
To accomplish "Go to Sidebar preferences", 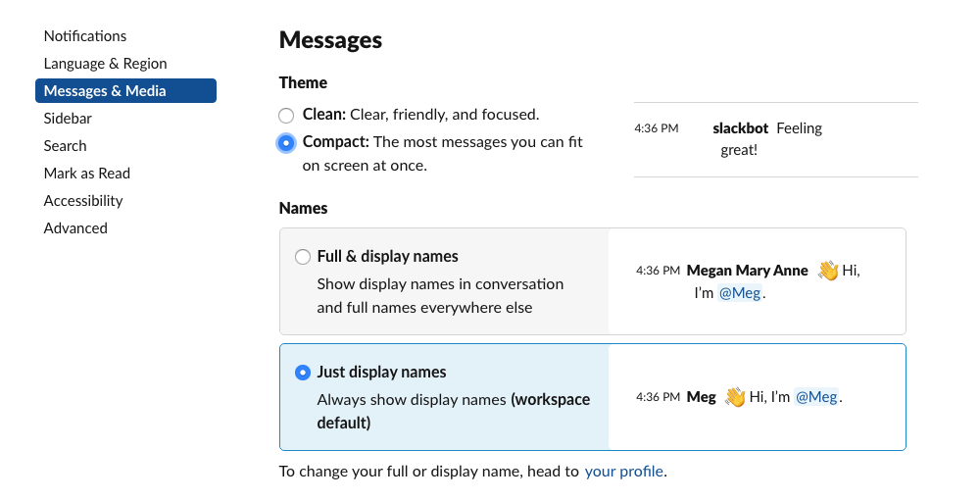I will point(68,119).
